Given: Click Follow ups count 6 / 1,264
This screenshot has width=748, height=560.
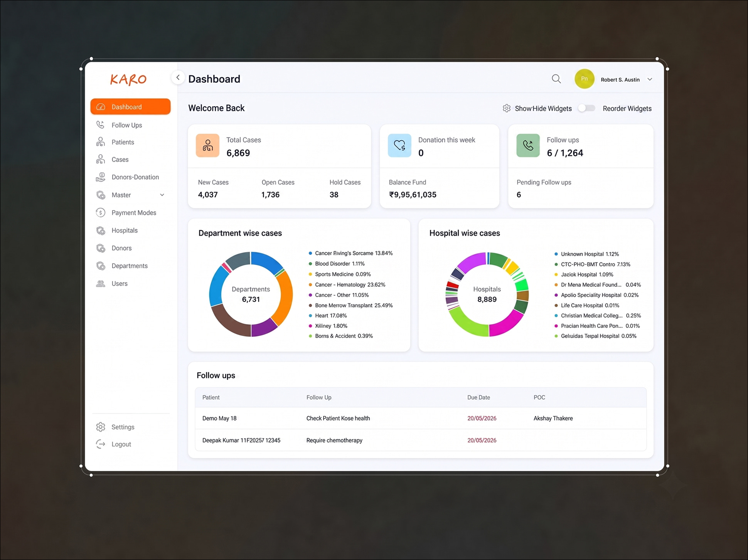Looking at the screenshot, I should [x=565, y=153].
